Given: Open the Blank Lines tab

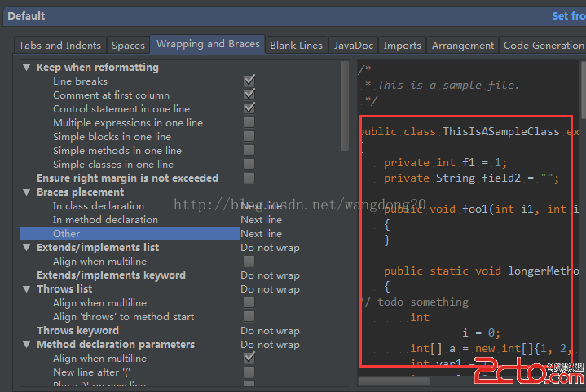Looking at the screenshot, I should click(297, 45).
